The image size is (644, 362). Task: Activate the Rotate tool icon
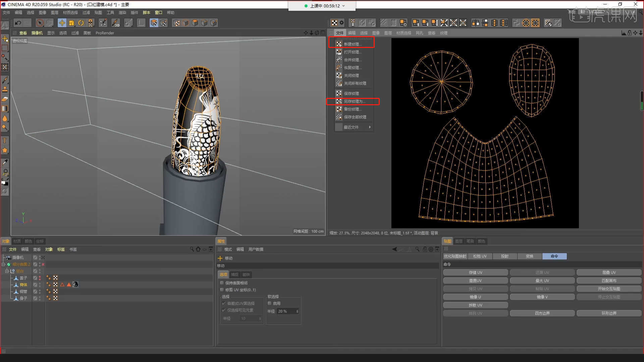point(81,23)
